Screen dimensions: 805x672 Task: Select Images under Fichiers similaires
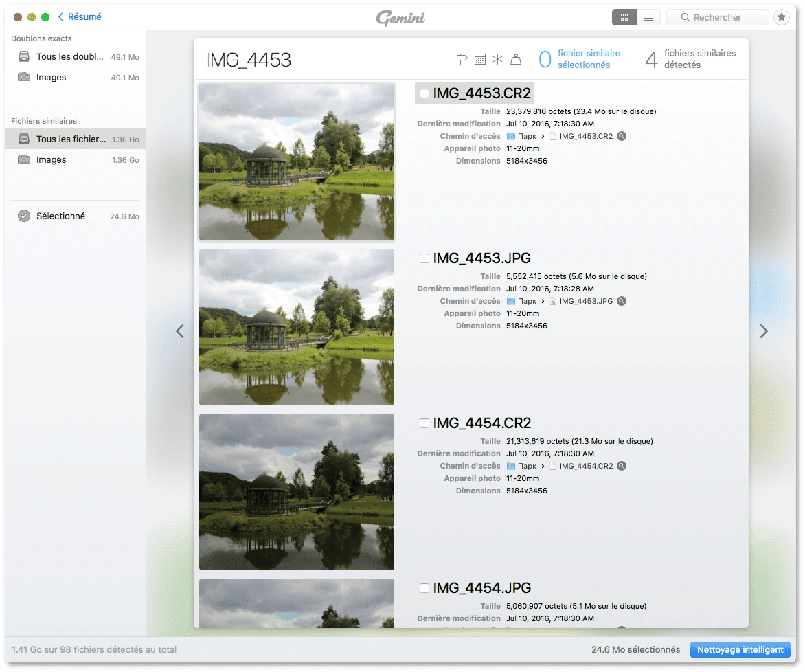75,160
